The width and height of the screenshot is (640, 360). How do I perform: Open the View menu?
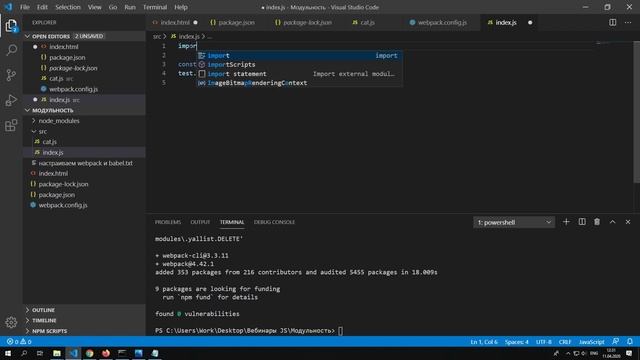[x=94, y=7]
